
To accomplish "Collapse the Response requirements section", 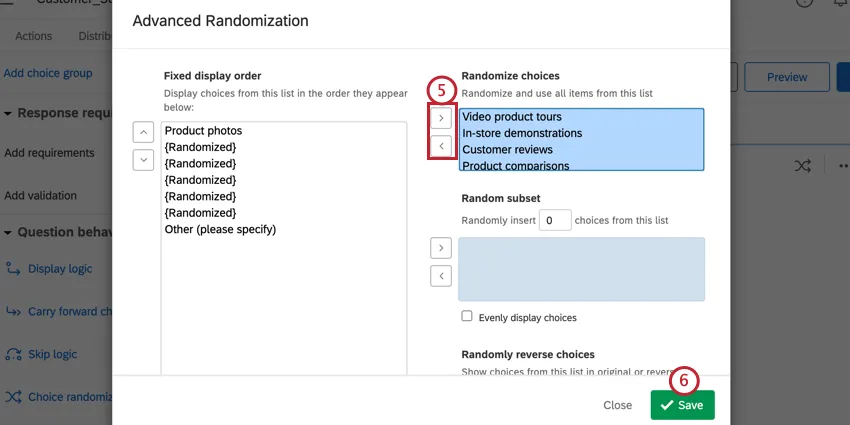I will (x=8, y=113).
